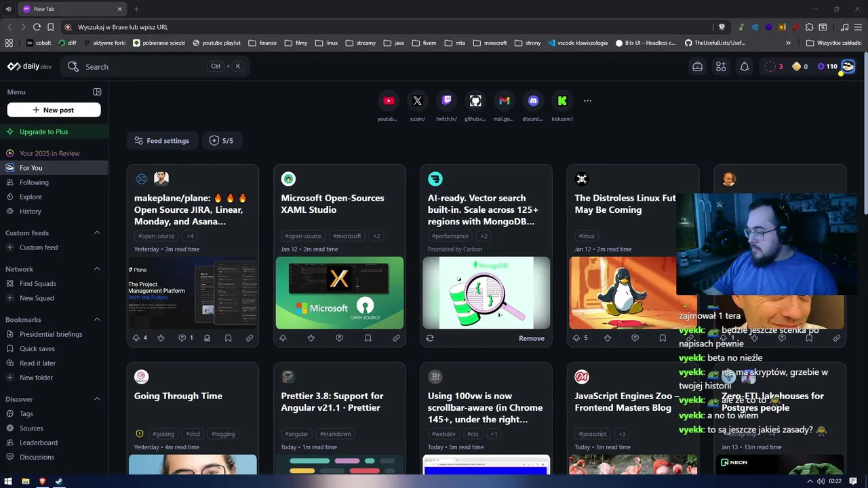Viewport: 868px width, 488px height.
Task: Comment on the Distroless Linux post
Action: 635,338
